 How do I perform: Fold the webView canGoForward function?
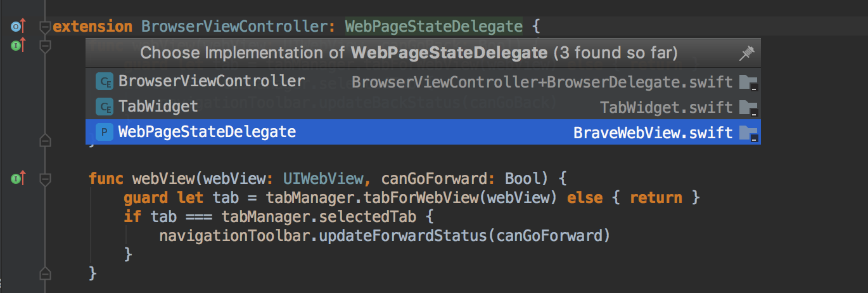[44, 179]
